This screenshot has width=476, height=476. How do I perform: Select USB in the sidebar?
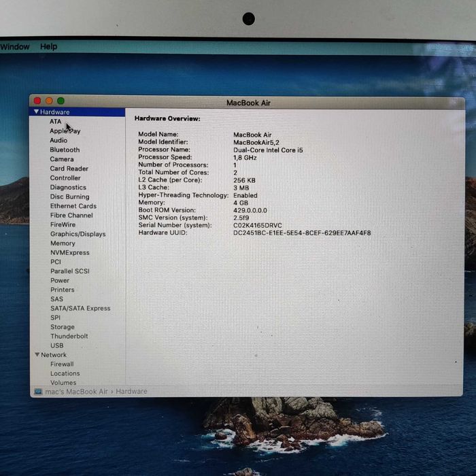pos(56,345)
